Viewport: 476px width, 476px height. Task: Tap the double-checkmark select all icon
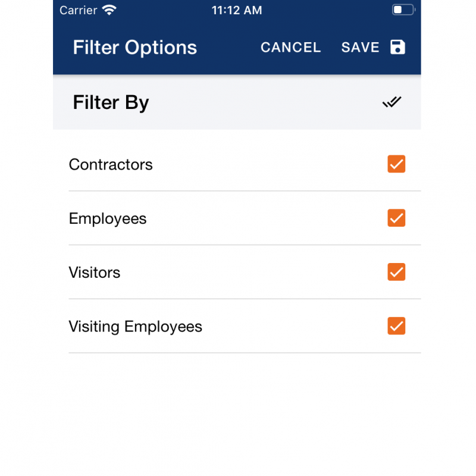pos(392,102)
